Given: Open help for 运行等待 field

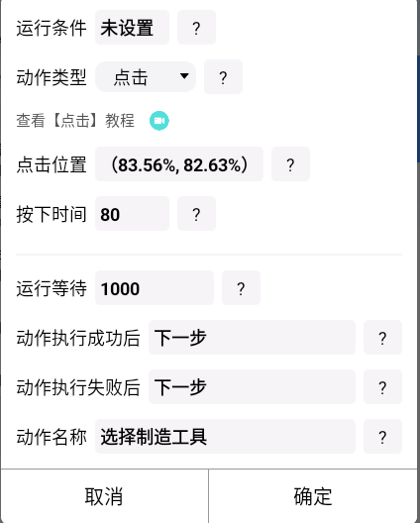Looking at the screenshot, I should tap(241, 288).
